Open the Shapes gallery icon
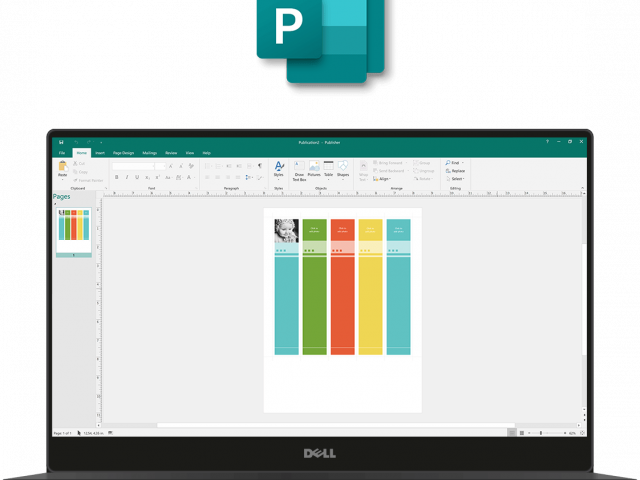The height and width of the screenshot is (480, 640). point(343,169)
